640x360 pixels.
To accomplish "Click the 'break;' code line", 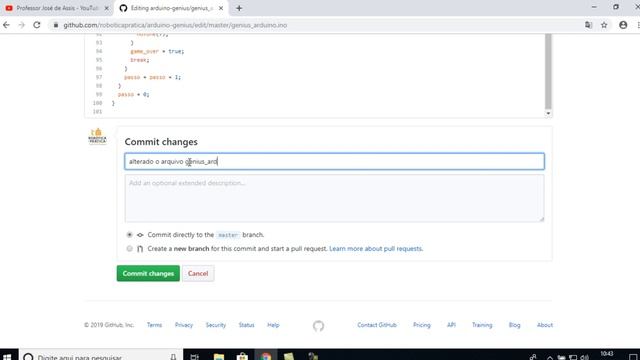I will 140,60.
